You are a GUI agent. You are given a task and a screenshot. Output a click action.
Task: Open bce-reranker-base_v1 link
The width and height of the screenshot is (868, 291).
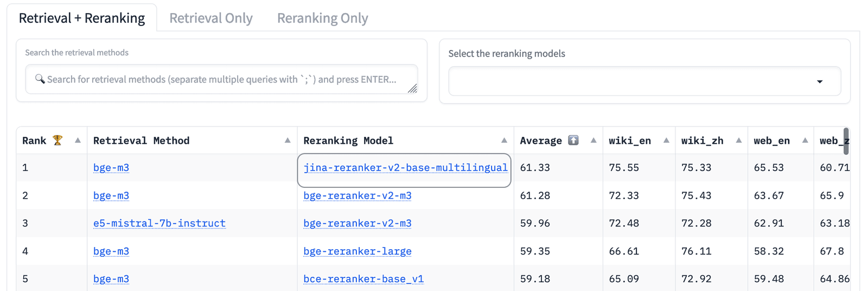pyautogui.click(x=363, y=279)
